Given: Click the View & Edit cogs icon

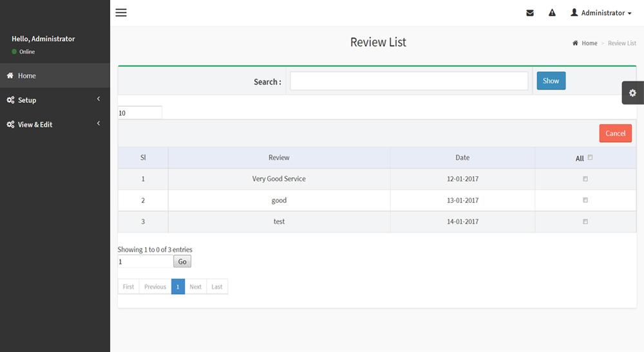Looking at the screenshot, I should coord(10,124).
